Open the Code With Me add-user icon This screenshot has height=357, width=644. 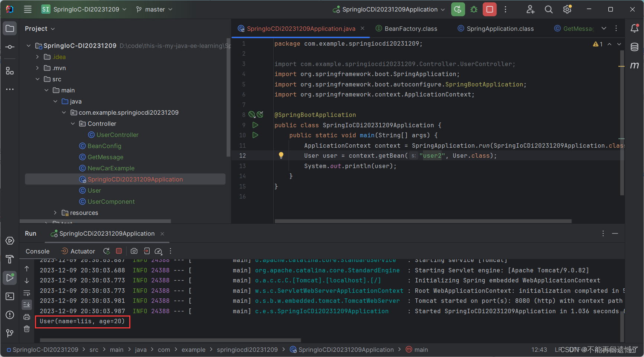(530, 9)
